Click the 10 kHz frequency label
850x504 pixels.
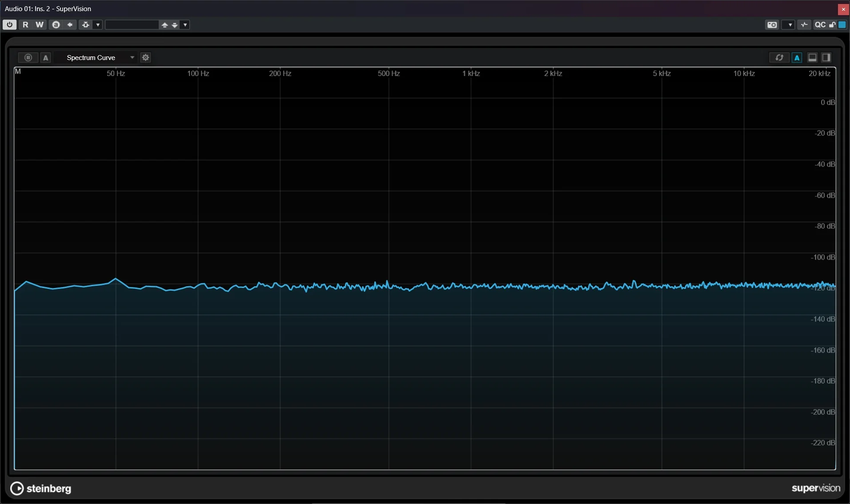point(744,73)
